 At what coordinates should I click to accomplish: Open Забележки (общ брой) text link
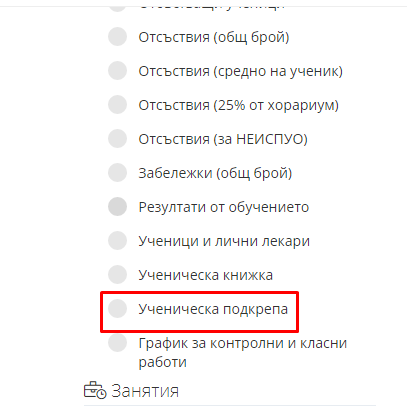[x=215, y=173]
